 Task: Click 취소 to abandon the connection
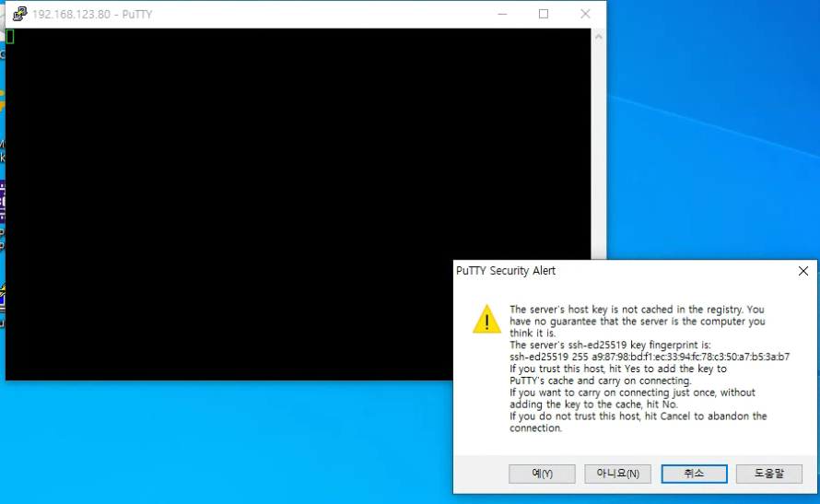click(x=694, y=474)
